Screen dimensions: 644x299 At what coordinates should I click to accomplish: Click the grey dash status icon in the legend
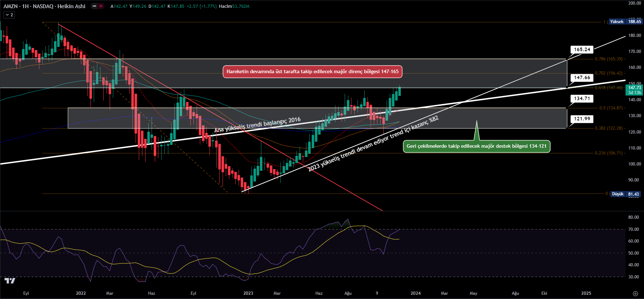click(x=94, y=6)
